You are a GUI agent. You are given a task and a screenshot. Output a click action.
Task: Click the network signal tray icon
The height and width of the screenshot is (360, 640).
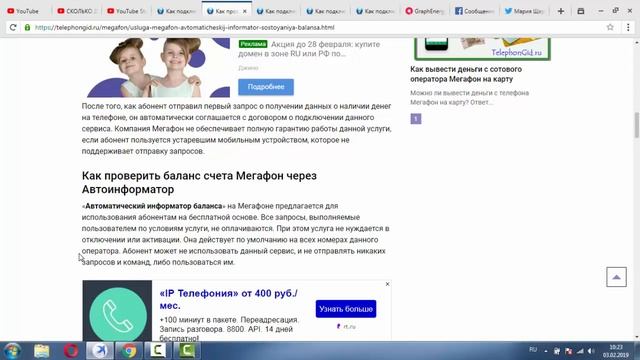coord(580,351)
